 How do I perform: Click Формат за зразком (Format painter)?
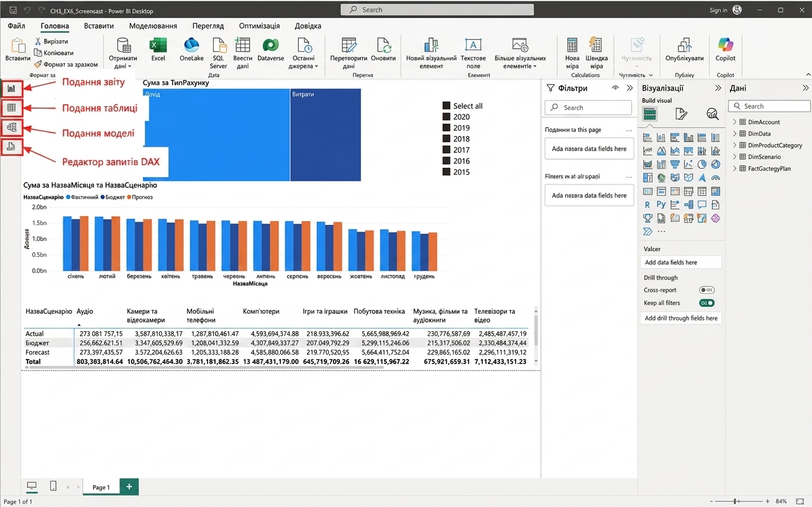(x=65, y=65)
